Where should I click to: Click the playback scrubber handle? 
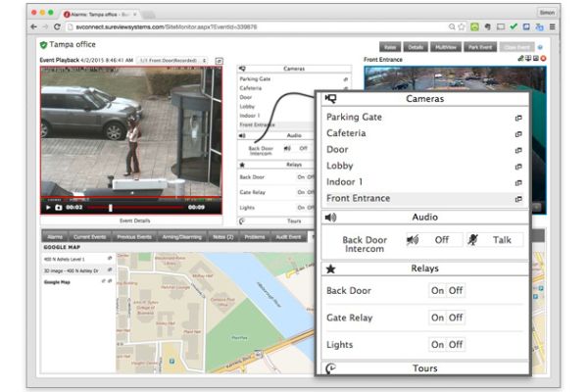[110, 208]
